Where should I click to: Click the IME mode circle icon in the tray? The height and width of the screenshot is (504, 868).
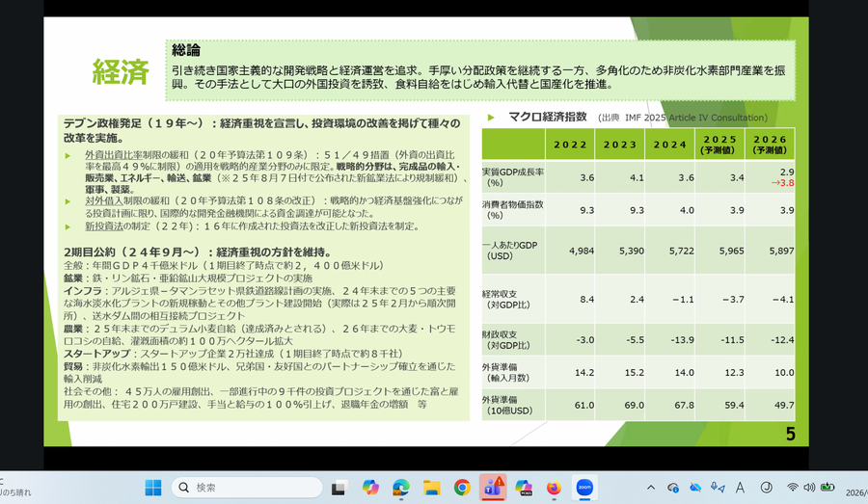(766, 488)
